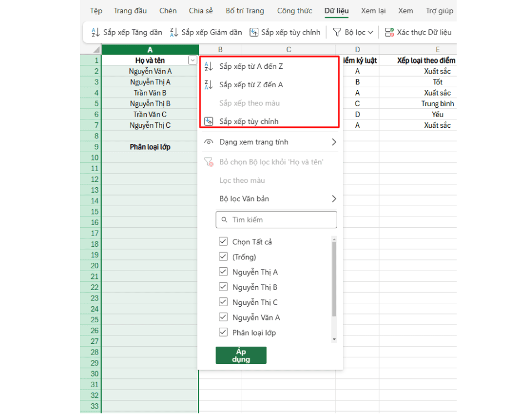Select the Dữ liệu tab
Screen dimensions: 530x420
(336, 11)
